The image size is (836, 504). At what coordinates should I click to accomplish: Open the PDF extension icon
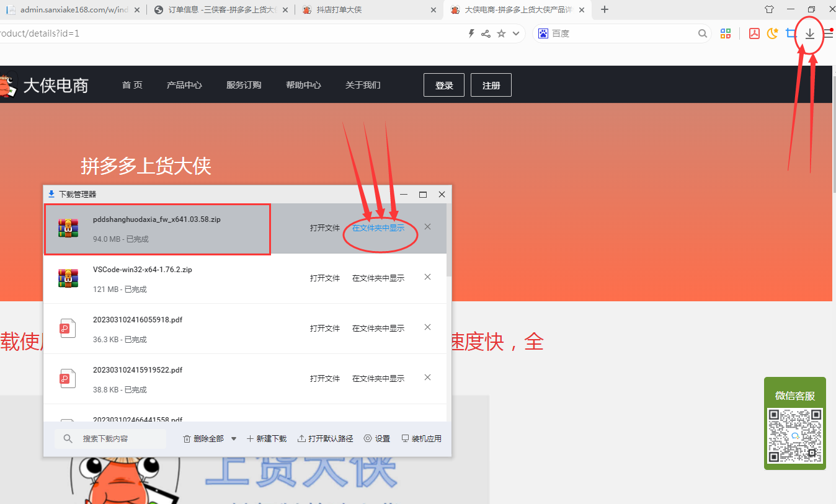pyautogui.click(x=754, y=33)
